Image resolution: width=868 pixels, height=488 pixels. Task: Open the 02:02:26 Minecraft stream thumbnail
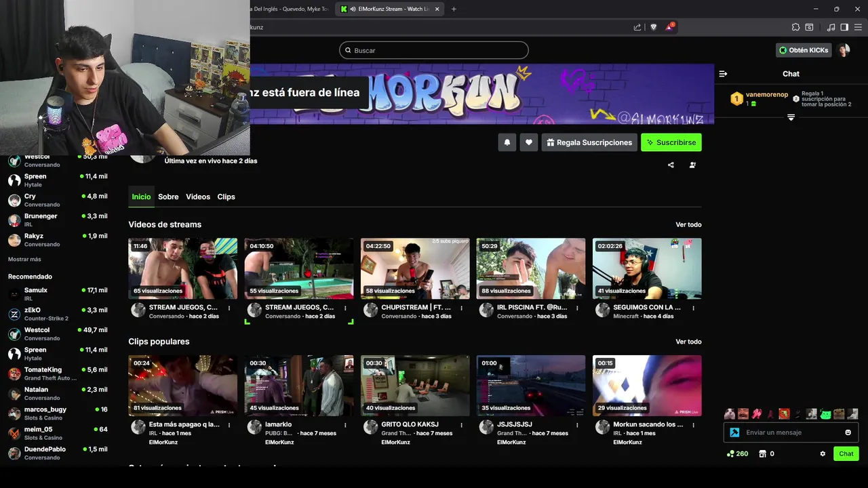tap(647, 268)
